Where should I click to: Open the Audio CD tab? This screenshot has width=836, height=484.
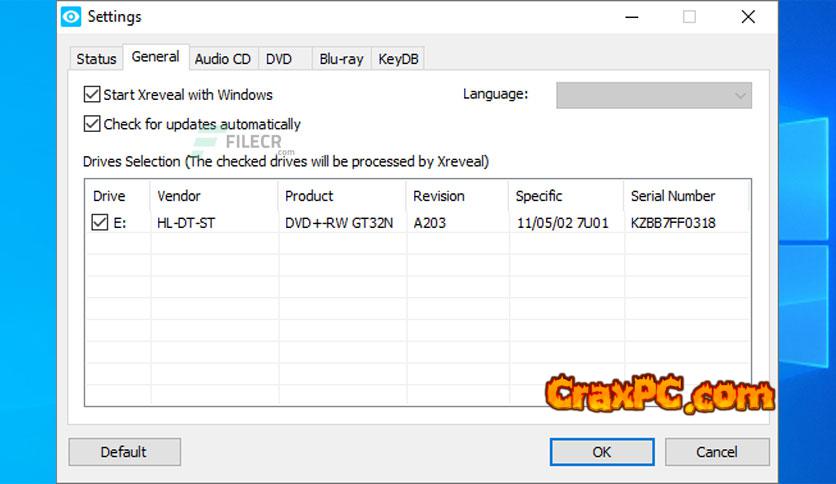(223, 59)
